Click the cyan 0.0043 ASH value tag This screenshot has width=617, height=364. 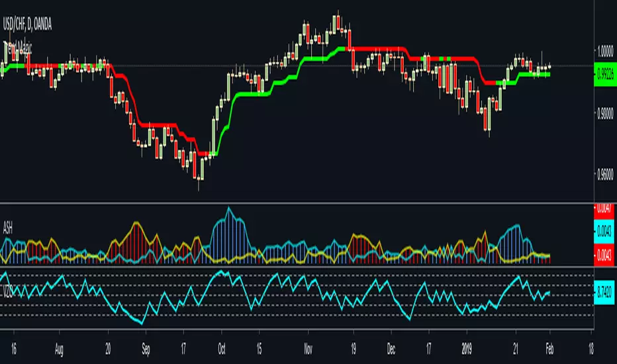604,232
